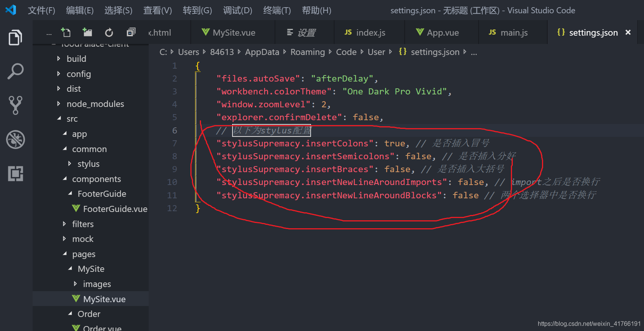The image size is (644, 331).
Task: Switch to the index.js editor tab
Action: [369, 33]
